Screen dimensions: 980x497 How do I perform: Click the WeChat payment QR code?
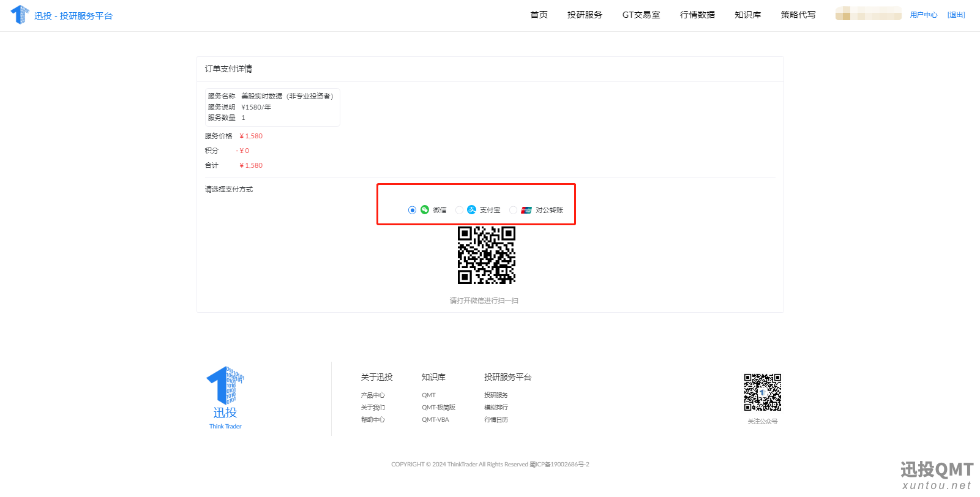tap(487, 255)
